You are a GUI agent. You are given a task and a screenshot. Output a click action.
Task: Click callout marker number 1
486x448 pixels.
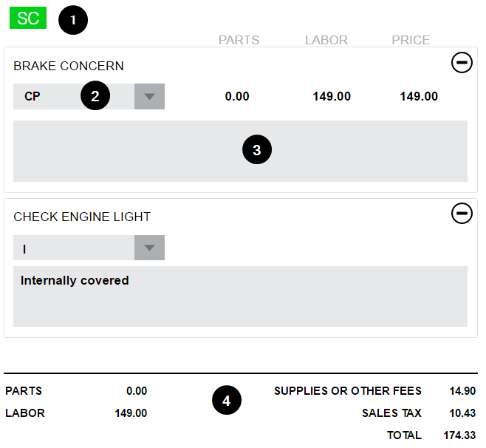pos(73,20)
